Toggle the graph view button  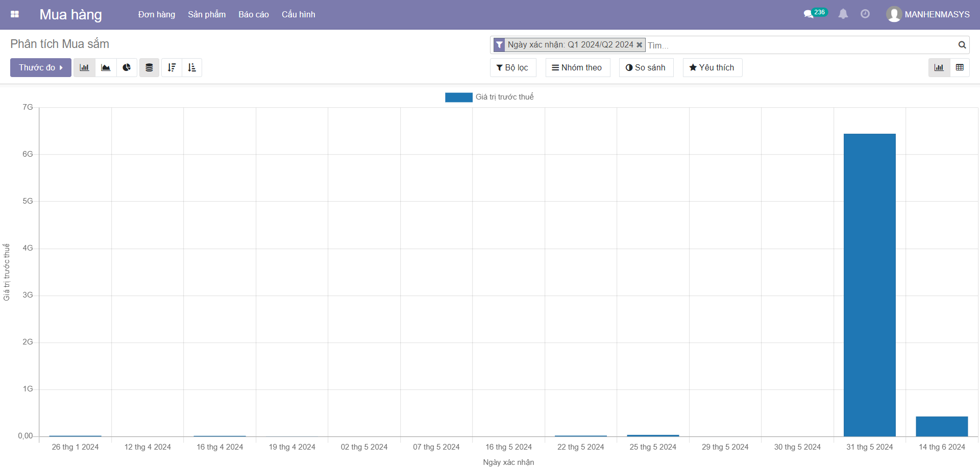(939, 67)
